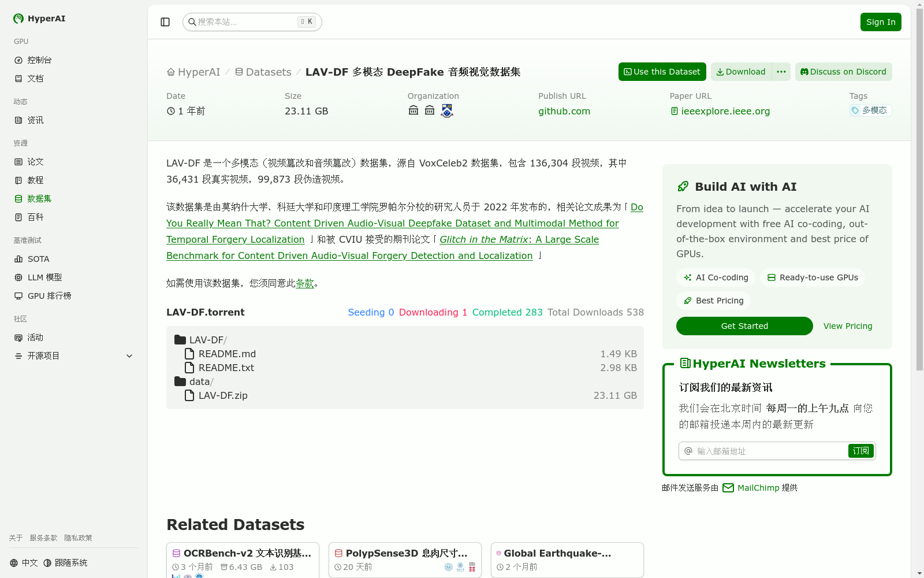Screen dimensions: 924x578
Task: Open 中文 language selector
Action: click(24, 563)
